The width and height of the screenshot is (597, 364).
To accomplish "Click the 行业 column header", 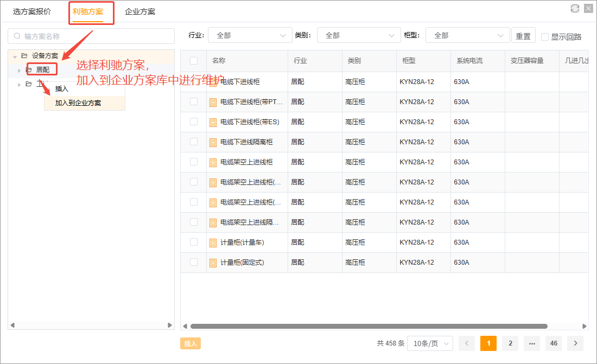I will [315, 61].
